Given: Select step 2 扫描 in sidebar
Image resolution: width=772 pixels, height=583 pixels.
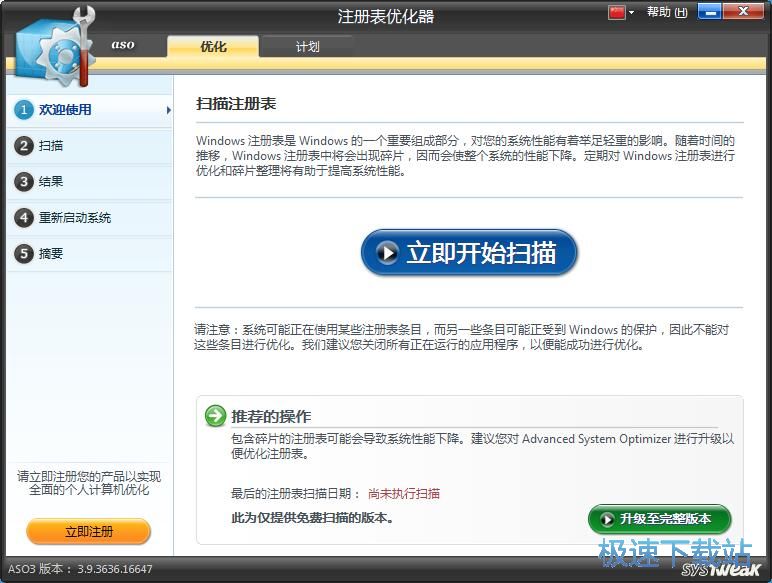Looking at the screenshot, I should click(90, 146).
